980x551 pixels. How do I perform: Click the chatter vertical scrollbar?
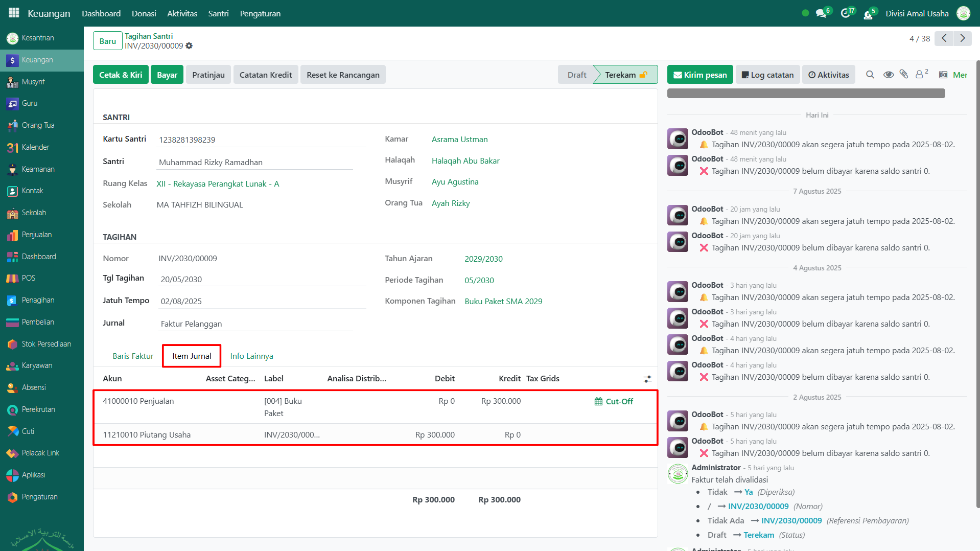tap(977, 281)
